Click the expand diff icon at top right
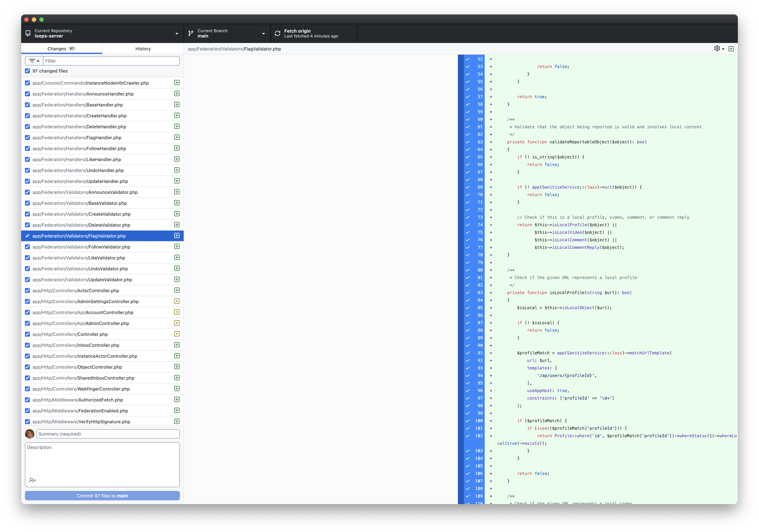 point(731,49)
